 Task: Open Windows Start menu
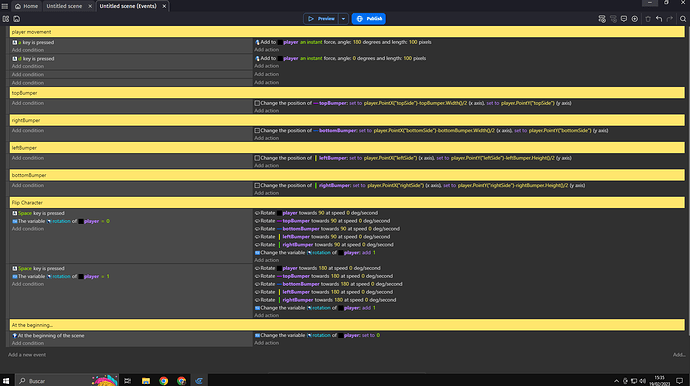click(6, 381)
